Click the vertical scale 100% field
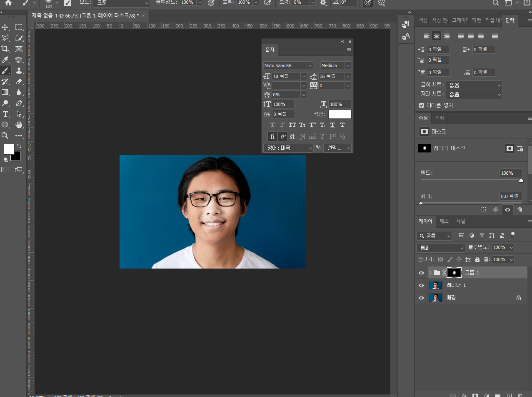Image resolution: width=532 pixels, height=397 pixels. 283,104
